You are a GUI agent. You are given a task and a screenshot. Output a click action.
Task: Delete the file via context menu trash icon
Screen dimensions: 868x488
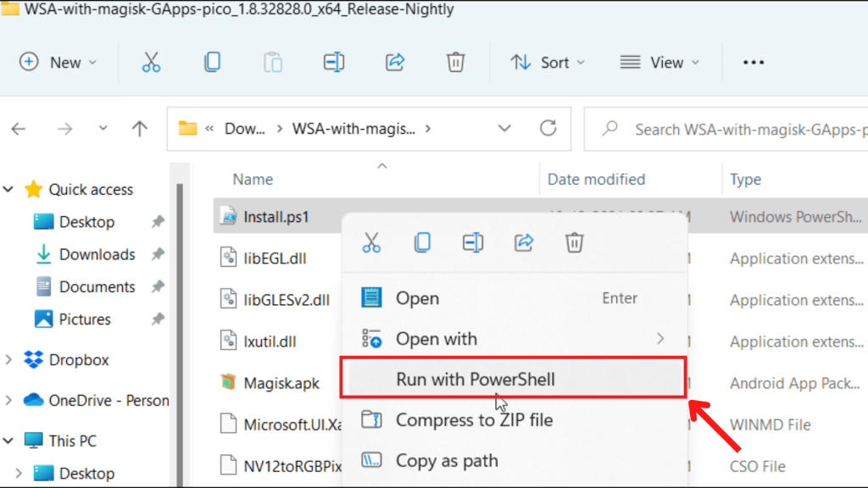575,242
